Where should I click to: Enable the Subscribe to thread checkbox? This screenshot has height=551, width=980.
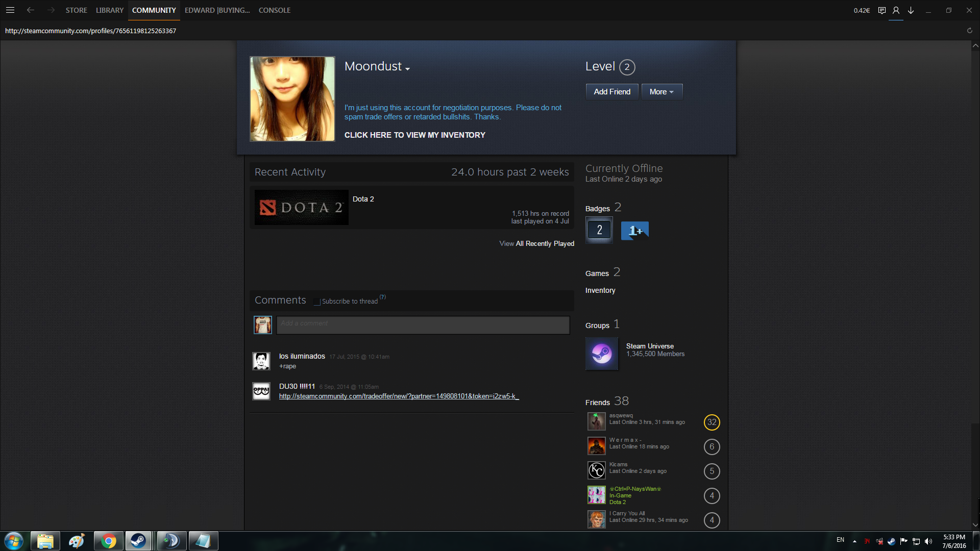317,302
